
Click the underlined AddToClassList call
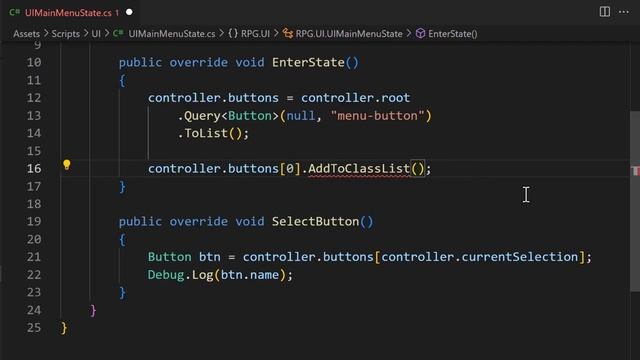[x=359, y=169]
